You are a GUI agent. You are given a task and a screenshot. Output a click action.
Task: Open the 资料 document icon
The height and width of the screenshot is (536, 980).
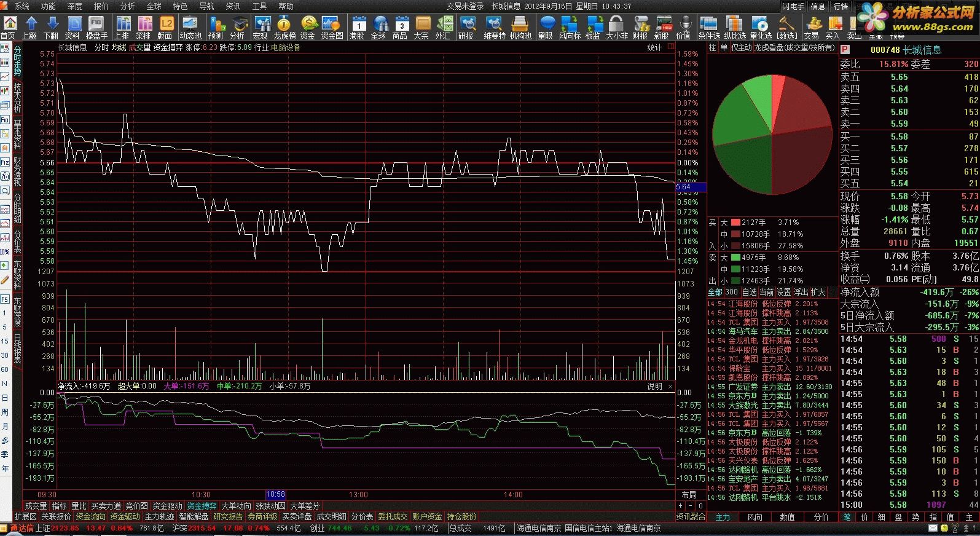pos(73,28)
